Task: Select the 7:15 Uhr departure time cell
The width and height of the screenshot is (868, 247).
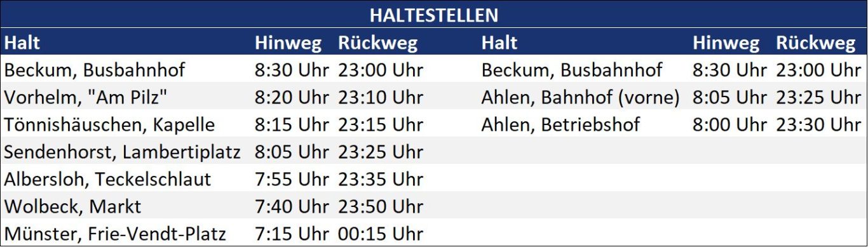Action: [x=292, y=234]
